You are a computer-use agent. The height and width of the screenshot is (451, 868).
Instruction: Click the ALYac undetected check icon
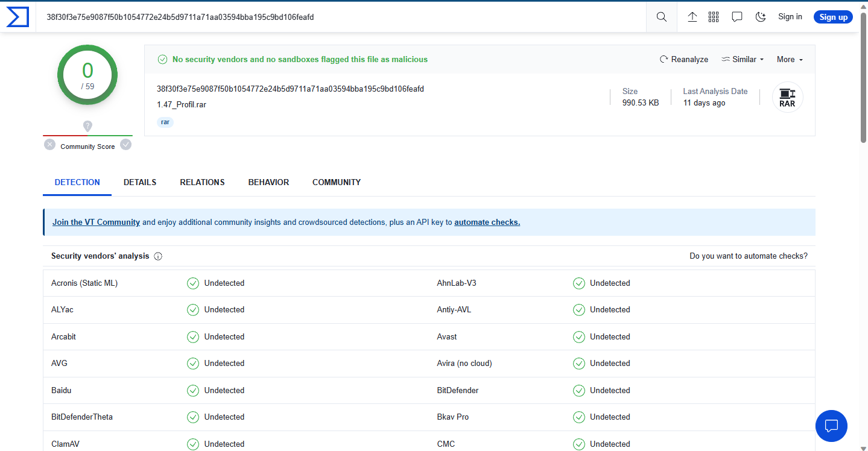[x=193, y=310]
